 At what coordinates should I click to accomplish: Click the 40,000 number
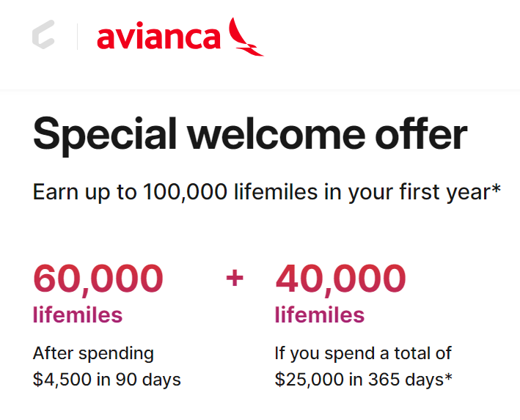coord(340,279)
